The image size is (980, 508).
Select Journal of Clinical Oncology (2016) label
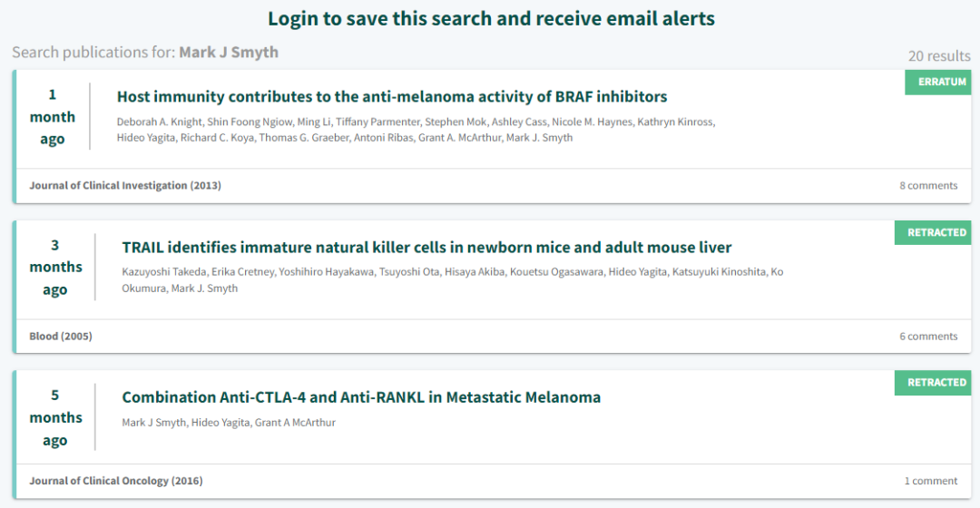click(115, 481)
